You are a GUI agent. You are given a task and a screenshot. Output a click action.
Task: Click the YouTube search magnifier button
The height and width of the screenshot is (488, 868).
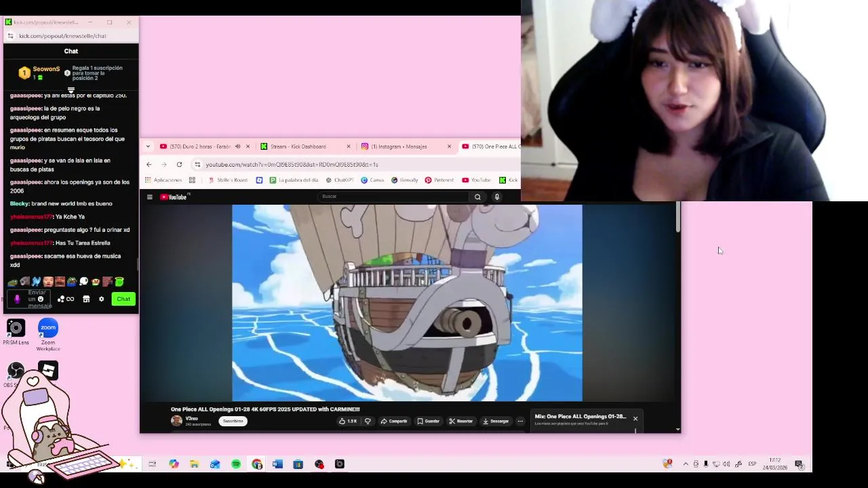477,197
